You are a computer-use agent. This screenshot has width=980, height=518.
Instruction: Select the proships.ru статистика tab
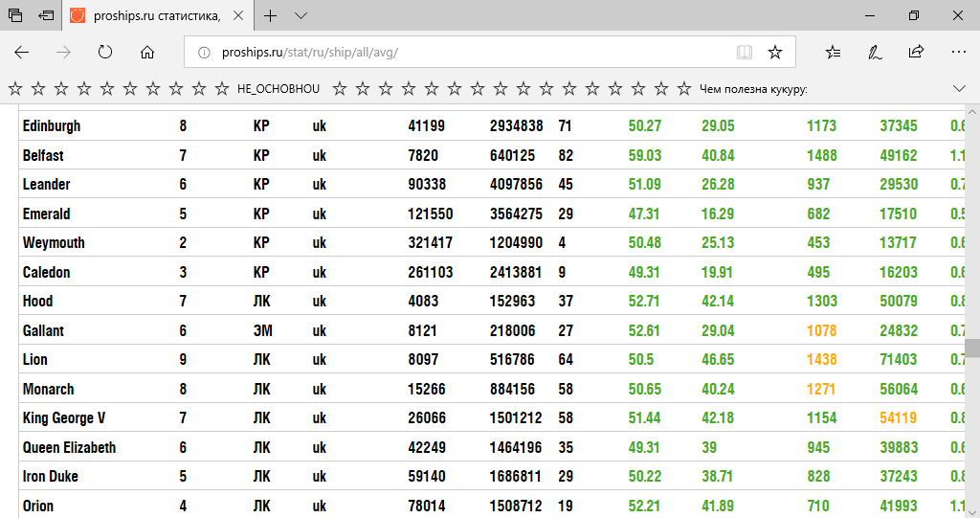pos(156,15)
